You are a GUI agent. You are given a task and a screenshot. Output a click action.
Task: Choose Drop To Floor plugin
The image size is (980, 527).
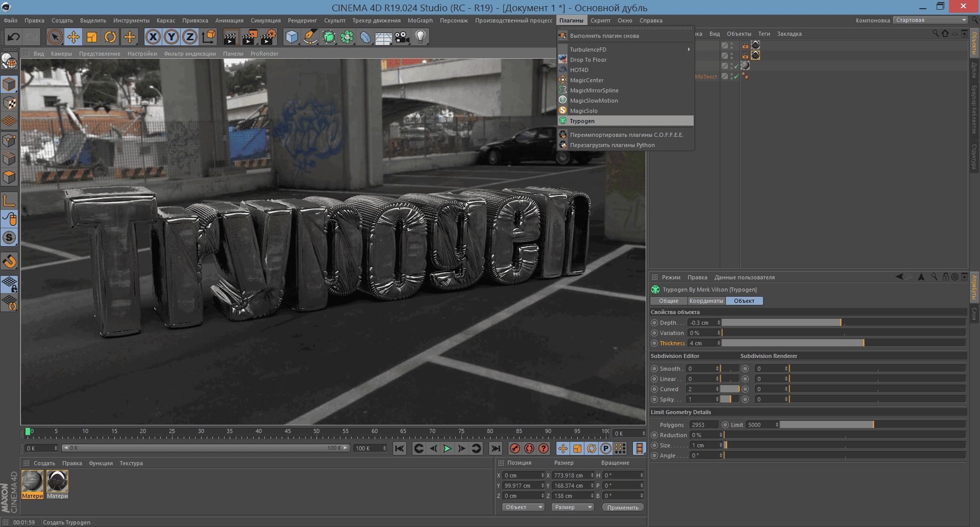(x=626, y=60)
